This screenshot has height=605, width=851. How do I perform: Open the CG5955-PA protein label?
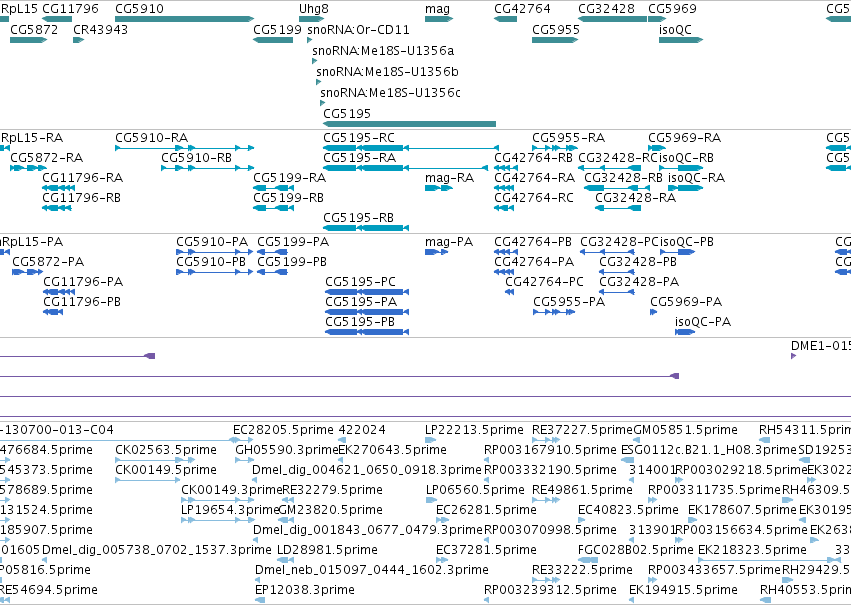click(569, 302)
